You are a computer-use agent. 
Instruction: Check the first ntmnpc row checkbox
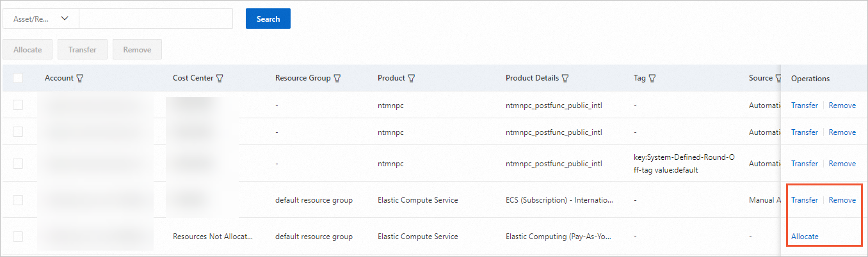(18, 105)
